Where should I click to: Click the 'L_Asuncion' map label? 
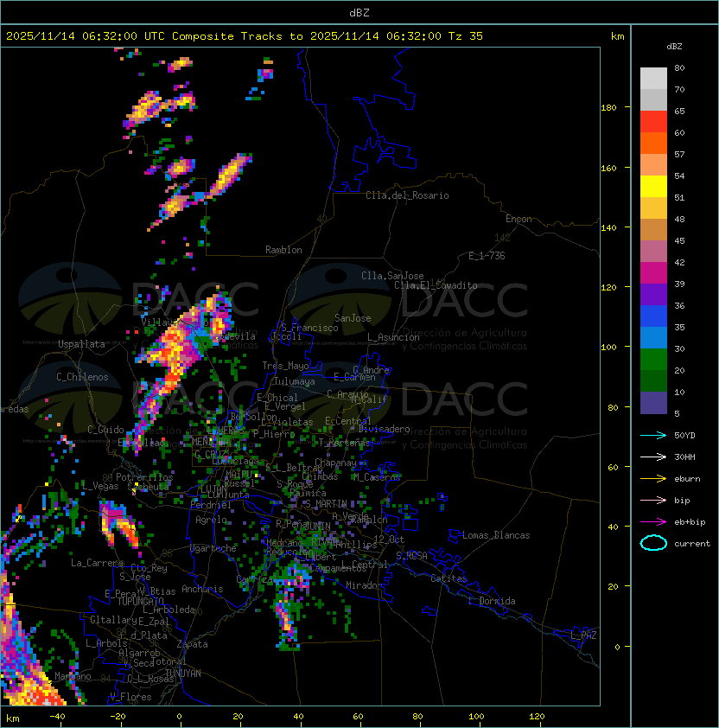pyautogui.click(x=393, y=337)
